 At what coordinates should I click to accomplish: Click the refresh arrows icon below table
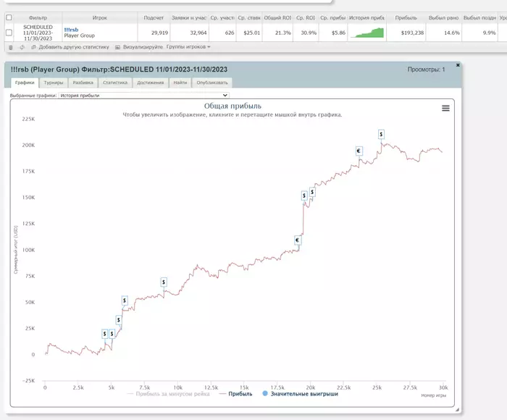pos(22,47)
